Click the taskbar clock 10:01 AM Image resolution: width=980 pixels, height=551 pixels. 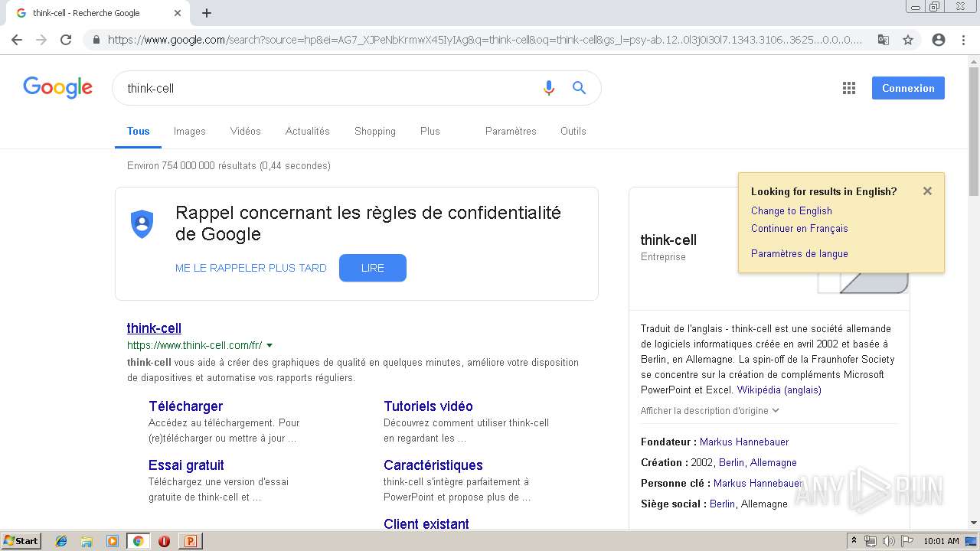pyautogui.click(x=941, y=541)
